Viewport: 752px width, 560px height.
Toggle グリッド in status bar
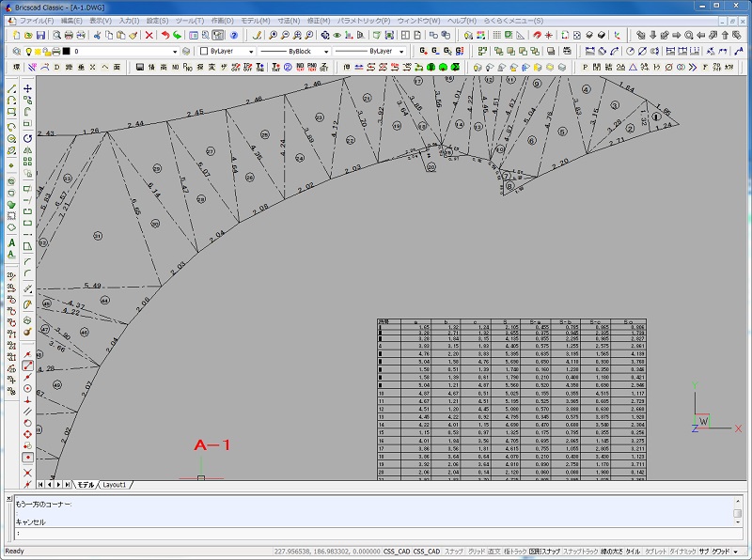(x=477, y=552)
